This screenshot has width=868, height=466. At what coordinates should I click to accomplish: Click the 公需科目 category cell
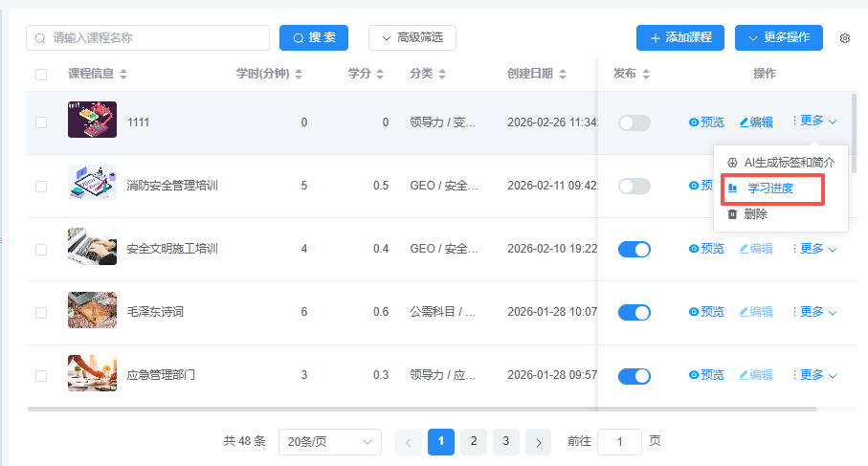443,312
